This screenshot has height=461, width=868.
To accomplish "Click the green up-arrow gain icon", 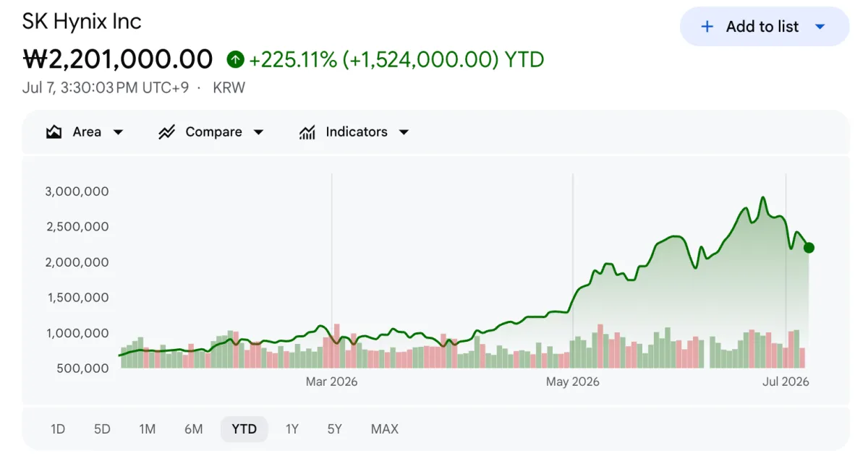I will [x=235, y=59].
